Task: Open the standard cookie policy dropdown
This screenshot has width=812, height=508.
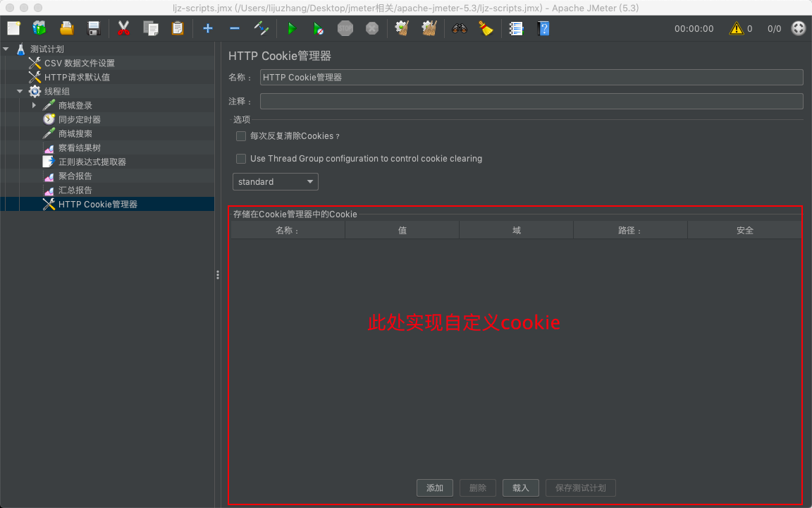Action: 276,182
